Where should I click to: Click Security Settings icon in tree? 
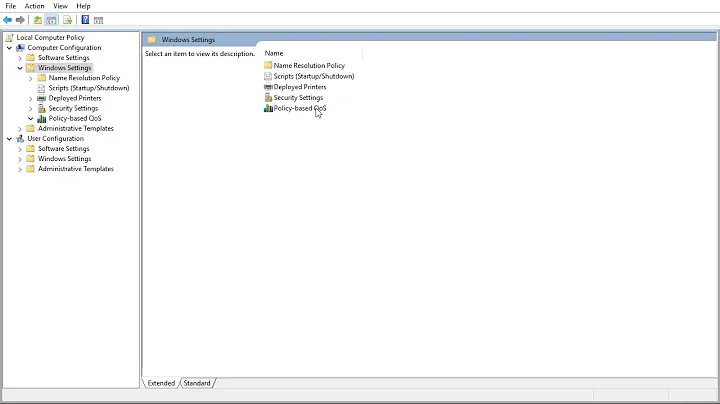[x=41, y=108]
